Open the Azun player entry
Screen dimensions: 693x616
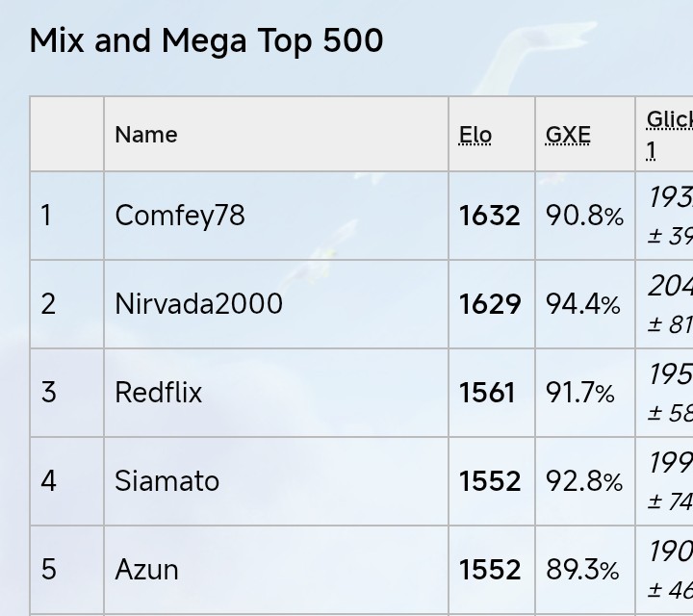coord(146,570)
